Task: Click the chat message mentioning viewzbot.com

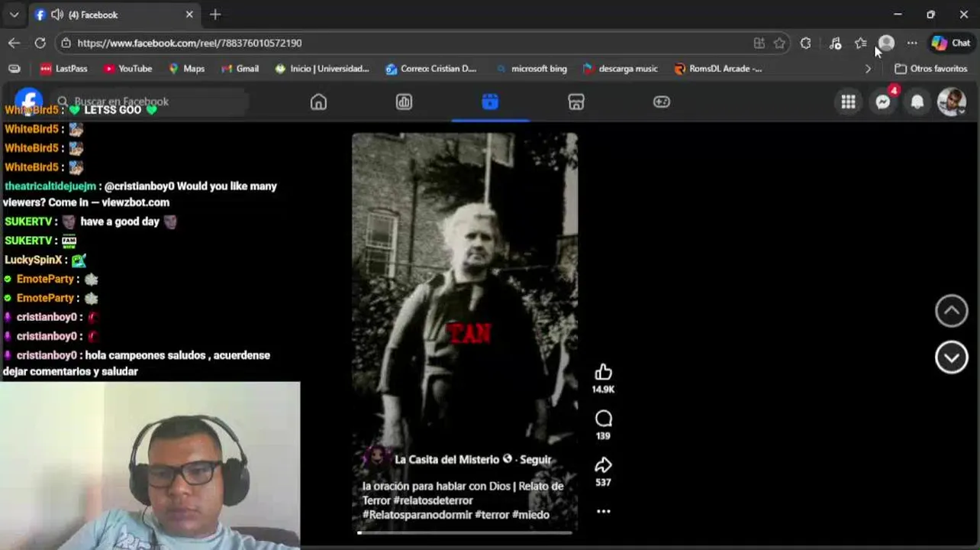Action: click(140, 194)
